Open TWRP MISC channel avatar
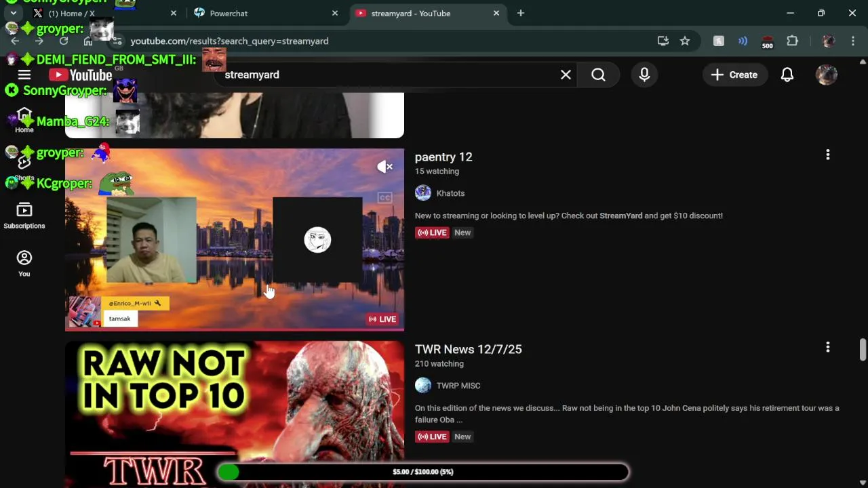 (423, 386)
